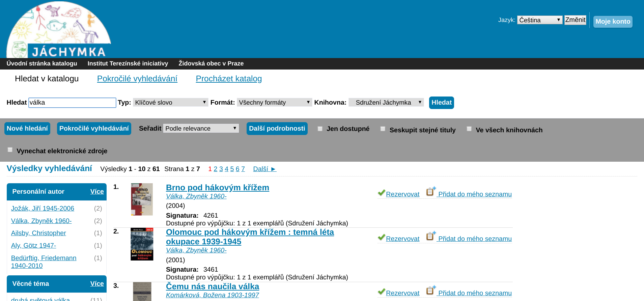Click add-to-list icon for Čemu nás naučila válka

point(430,291)
